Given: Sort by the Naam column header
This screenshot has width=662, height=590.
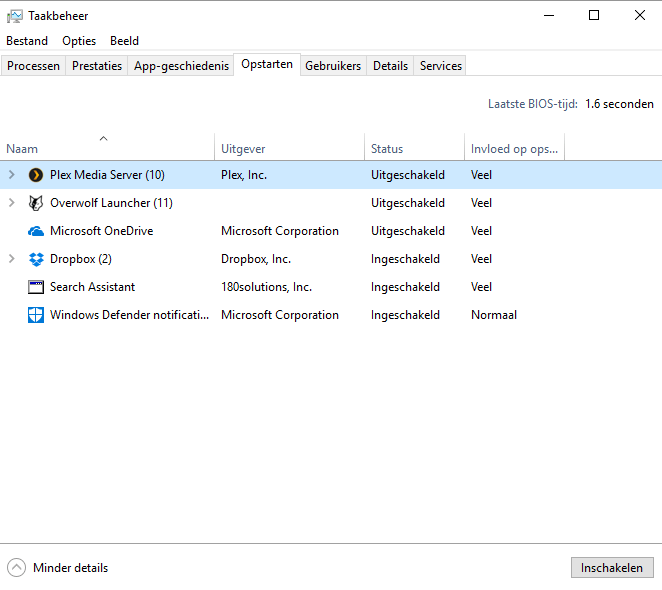Looking at the screenshot, I should 107,147.
